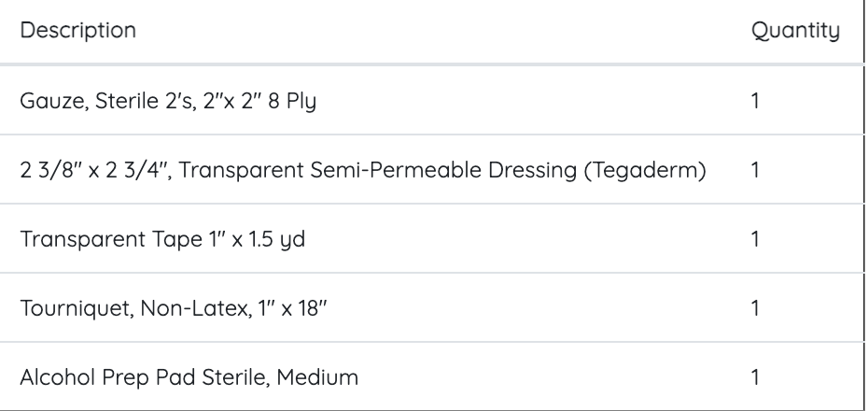Click the Quantity column header

tap(795, 31)
